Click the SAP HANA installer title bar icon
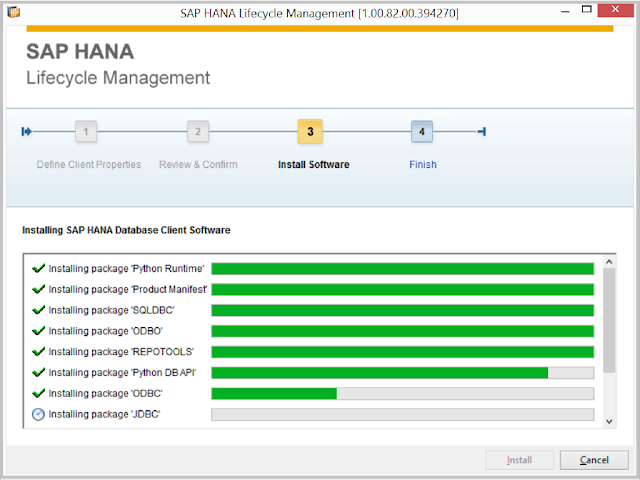This screenshot has width=640, height=480. (x=13, y=12)
